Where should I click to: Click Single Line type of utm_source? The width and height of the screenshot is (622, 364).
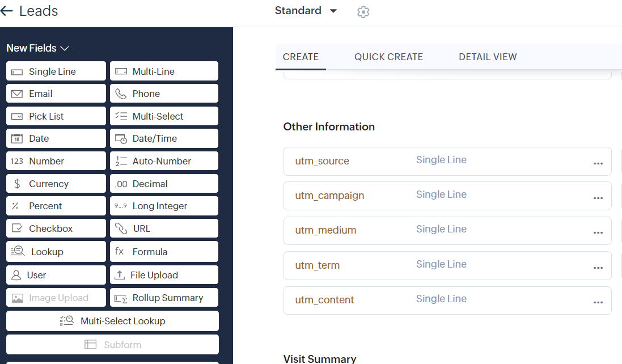(x=441, y=160)
